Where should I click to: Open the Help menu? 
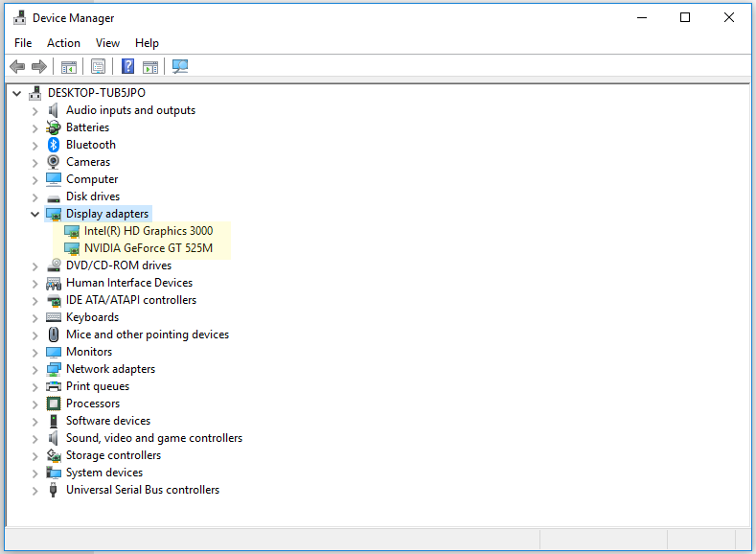click(x=147, y=43)
